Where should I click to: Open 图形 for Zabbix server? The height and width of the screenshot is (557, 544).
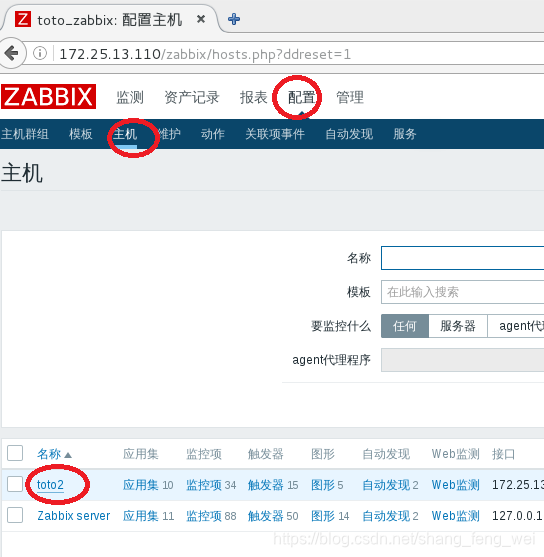click(323, 516)
